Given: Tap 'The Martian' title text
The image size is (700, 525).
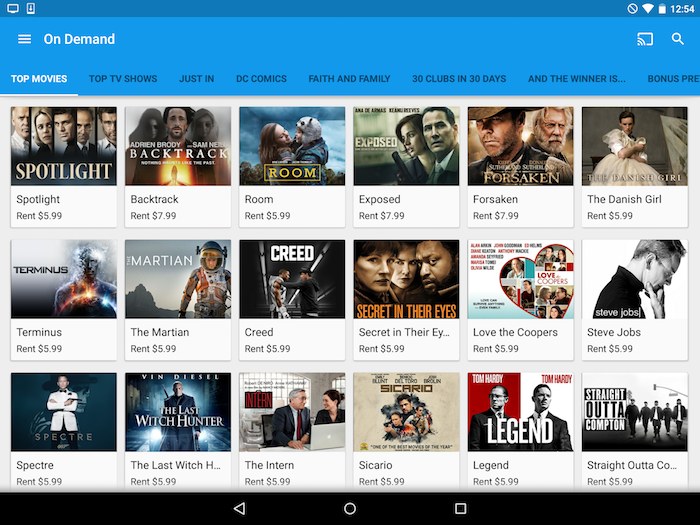Looking at the screenshot, I should coord(160,332).
